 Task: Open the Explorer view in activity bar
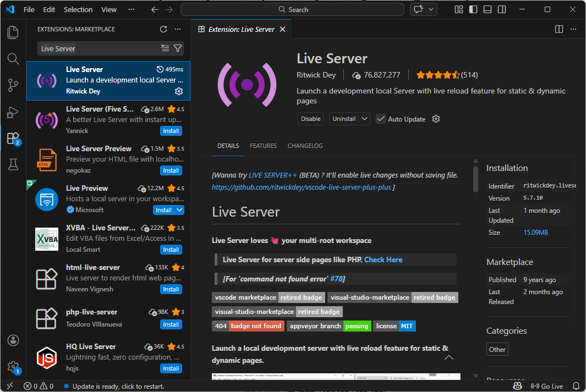[13, 32]
